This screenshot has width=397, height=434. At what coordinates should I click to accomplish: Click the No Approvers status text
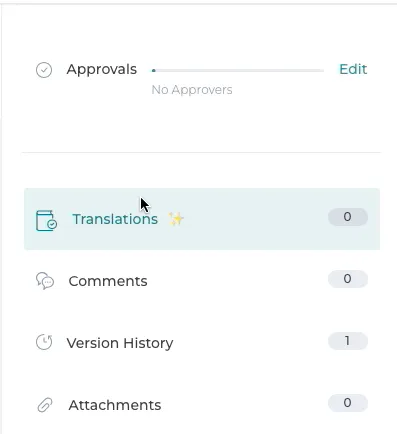point(192,90)
